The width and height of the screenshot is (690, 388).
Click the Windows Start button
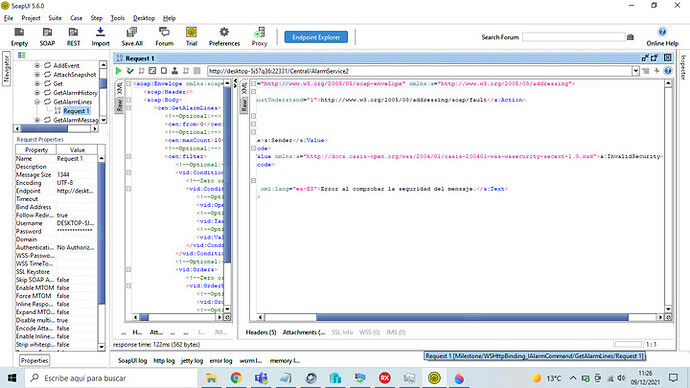[x=12, y=378]
